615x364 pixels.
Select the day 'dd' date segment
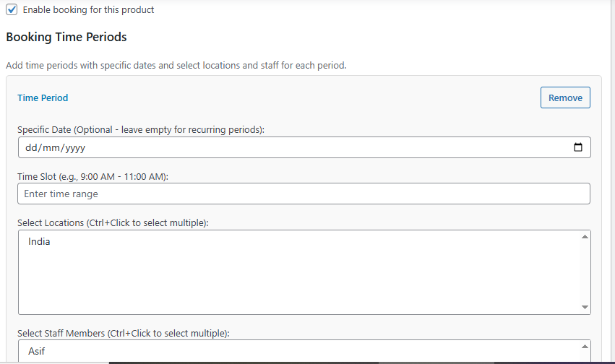click(31, 147)
